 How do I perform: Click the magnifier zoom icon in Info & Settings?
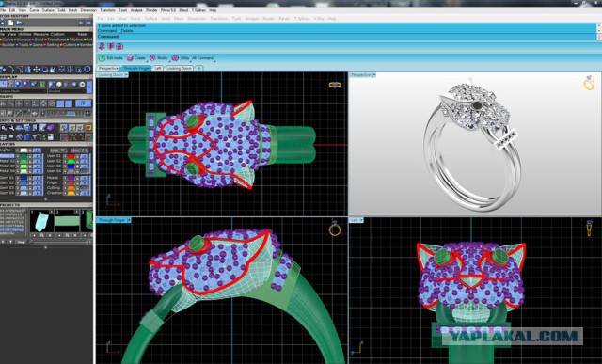point(4,128)
